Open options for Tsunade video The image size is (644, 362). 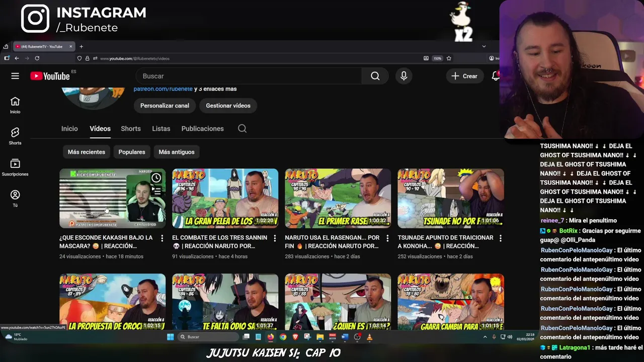500,238
